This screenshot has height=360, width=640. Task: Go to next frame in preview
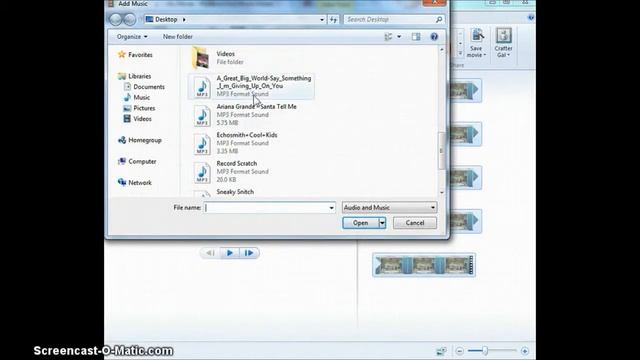coord(249,253)
